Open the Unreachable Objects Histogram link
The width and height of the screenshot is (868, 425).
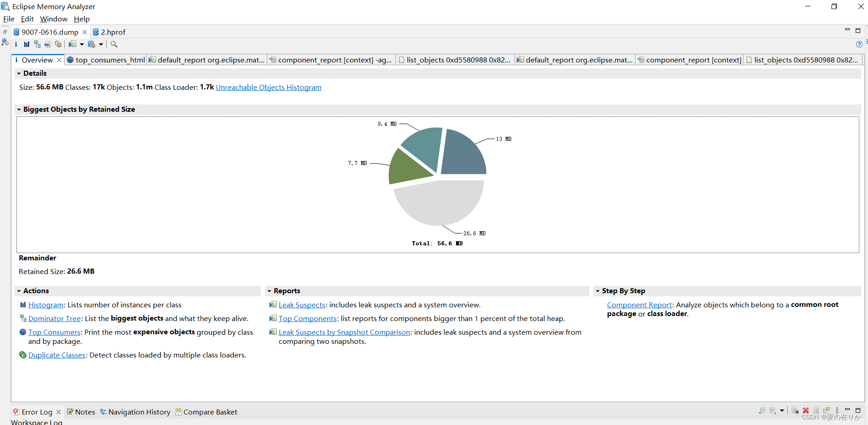click(269, 87)
